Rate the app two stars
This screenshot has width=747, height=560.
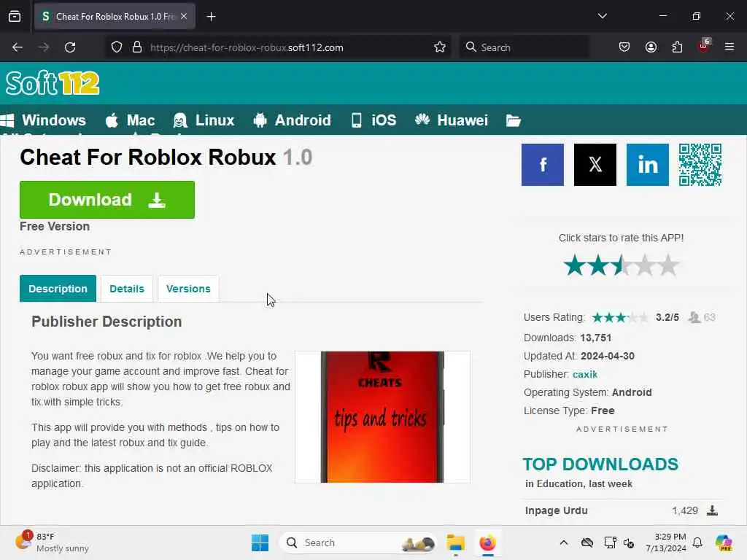point(598,265)
